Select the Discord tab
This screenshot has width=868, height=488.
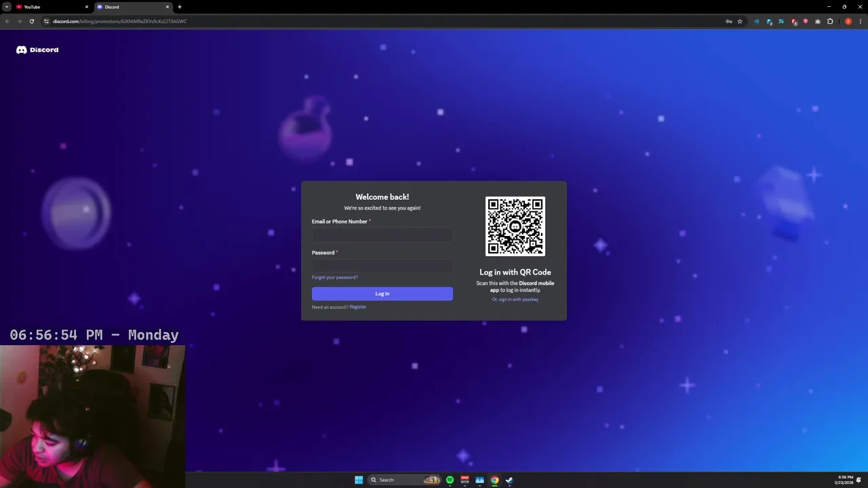click(x=132, y=7)
